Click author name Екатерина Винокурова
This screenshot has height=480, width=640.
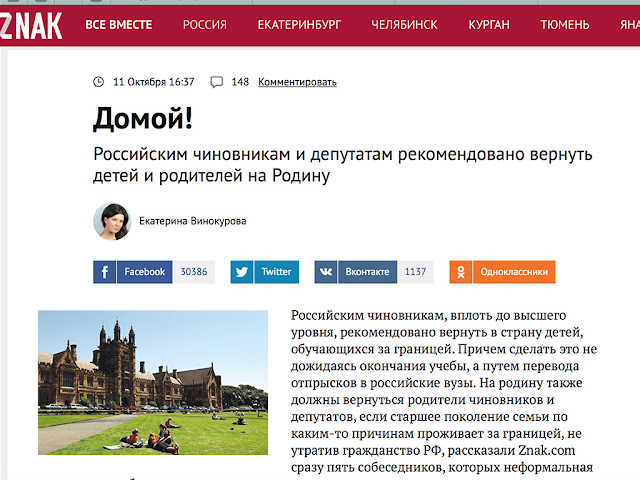(x=193, y=221)
